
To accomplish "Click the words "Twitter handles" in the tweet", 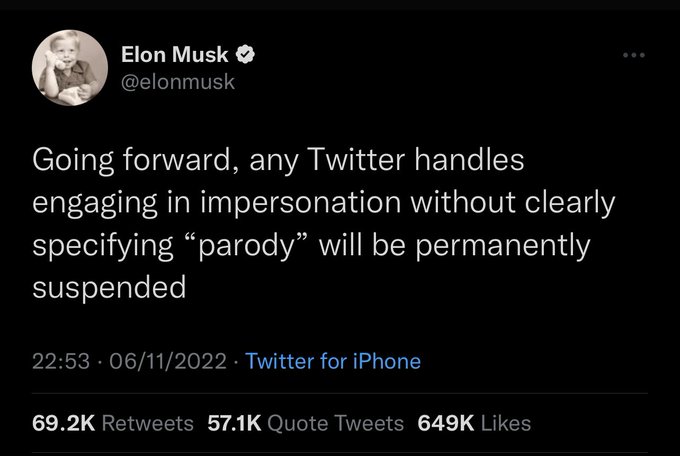I will coord(415,159).
